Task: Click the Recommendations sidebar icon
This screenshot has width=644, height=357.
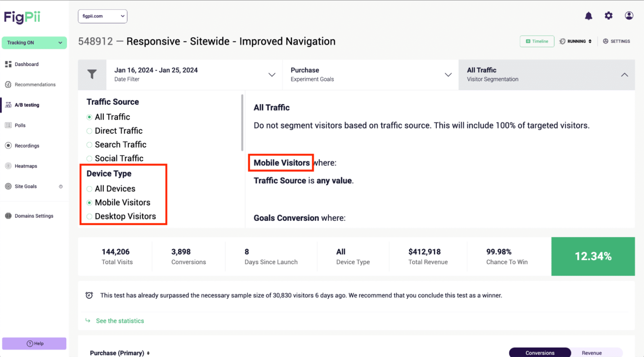Action: click(36, 84)
